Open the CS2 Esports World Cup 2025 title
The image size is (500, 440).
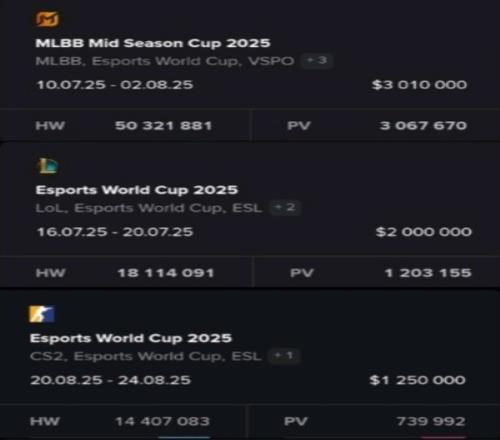[x=131, y=338]
